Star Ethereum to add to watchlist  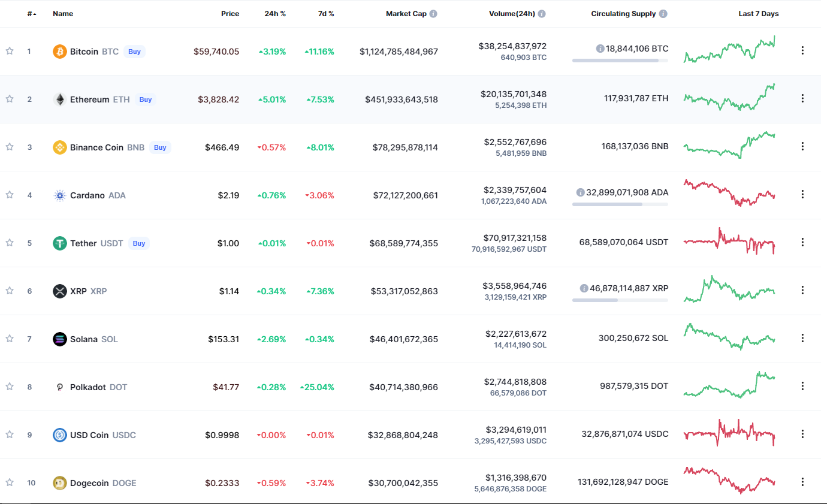point(10,99)
